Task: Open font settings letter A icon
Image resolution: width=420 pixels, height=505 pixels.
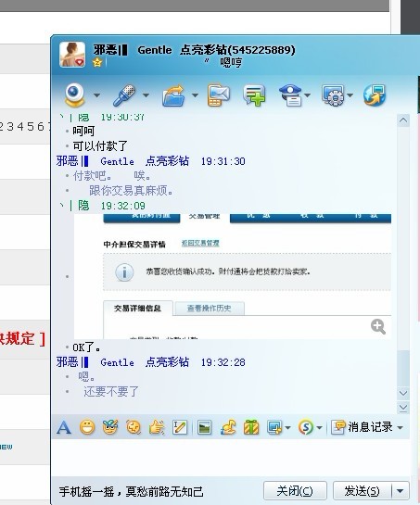Action: [x=63, y=428]
